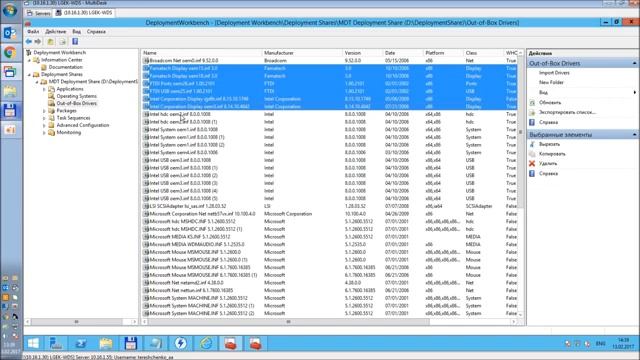This screenshot has height=360, width=640.
Task: Click the host Windows 7 Start orb
Action: click(10, 10)
